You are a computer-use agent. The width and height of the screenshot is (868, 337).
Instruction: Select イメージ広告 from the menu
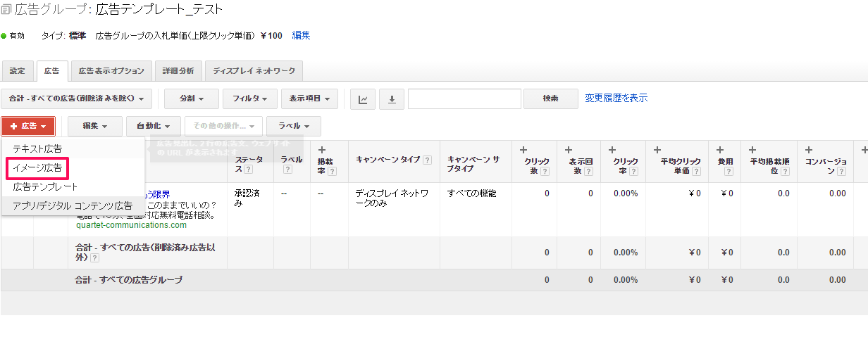[37, 168]
